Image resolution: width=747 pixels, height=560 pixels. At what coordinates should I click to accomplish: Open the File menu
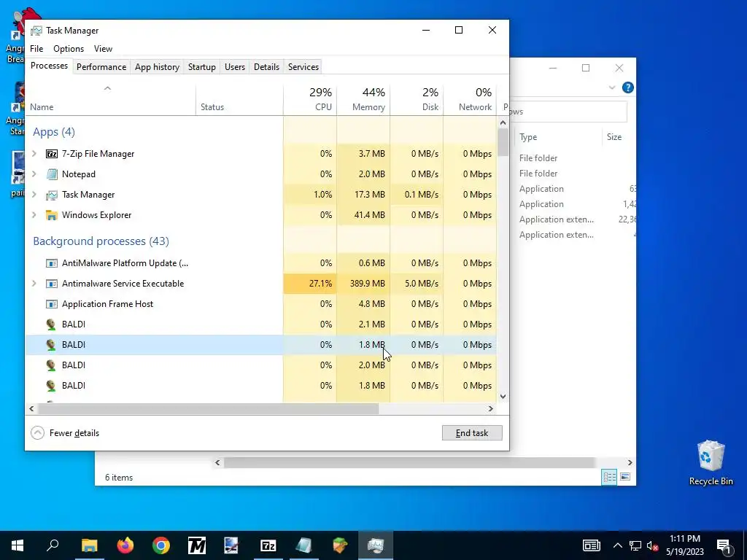(36, 49)
